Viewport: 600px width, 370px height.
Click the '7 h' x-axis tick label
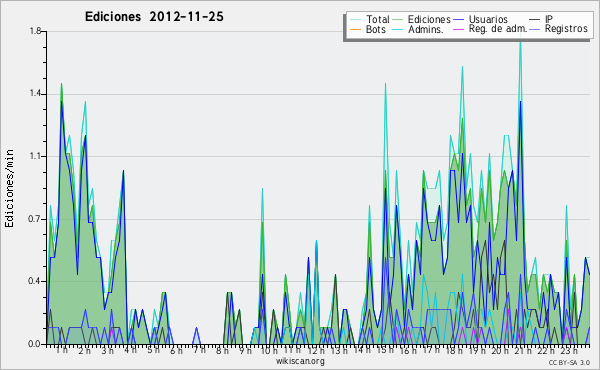pos(199,350)
